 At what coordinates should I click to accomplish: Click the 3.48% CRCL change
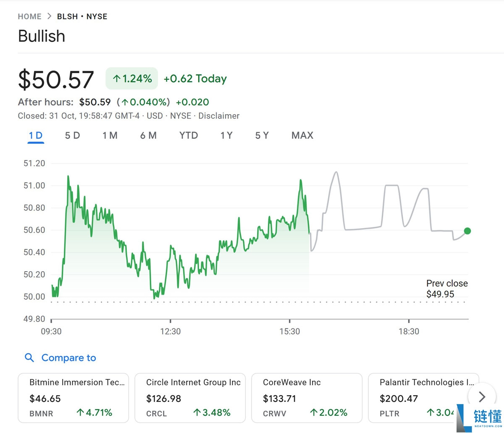(212, 413)
